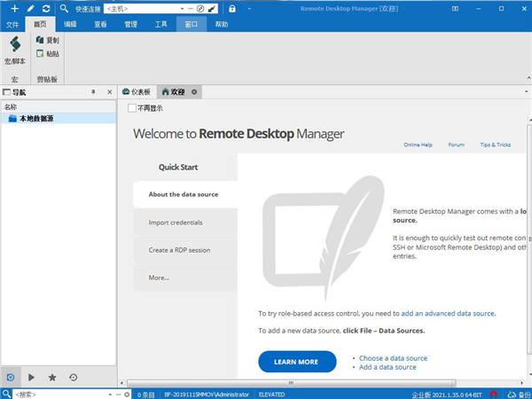The image size is (532, 399).
Task: Open the 文件 menu
Action: (12, 25)
